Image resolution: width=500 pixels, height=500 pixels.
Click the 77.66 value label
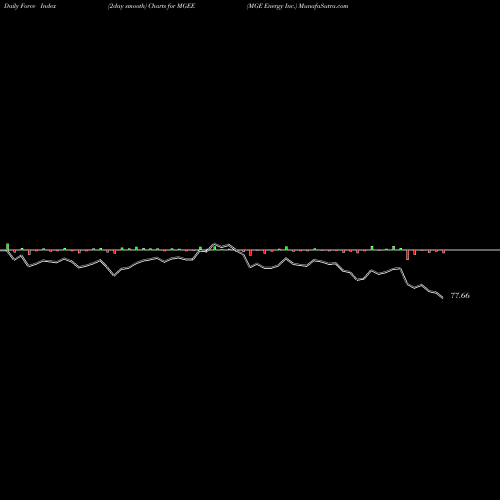[x=460, y=296]
